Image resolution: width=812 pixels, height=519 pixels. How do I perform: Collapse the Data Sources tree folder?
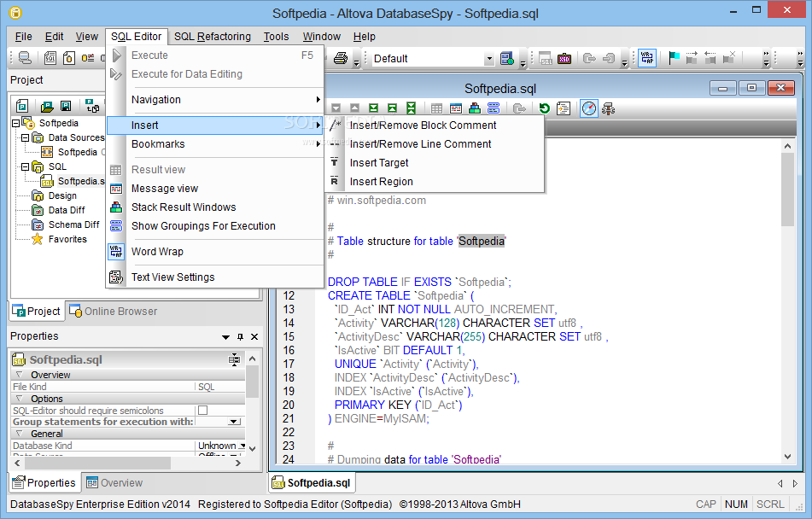25,137
